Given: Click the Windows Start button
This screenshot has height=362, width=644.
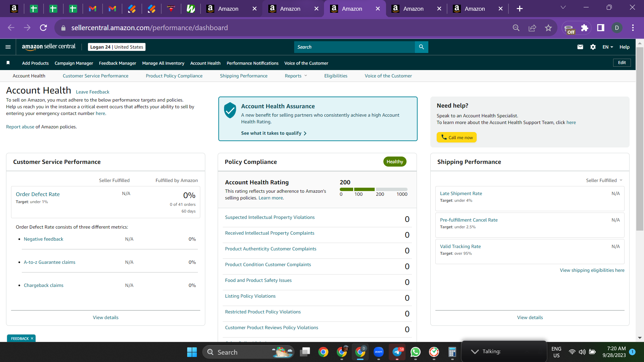Looking at the screenshot, I should tap(192, 352).
